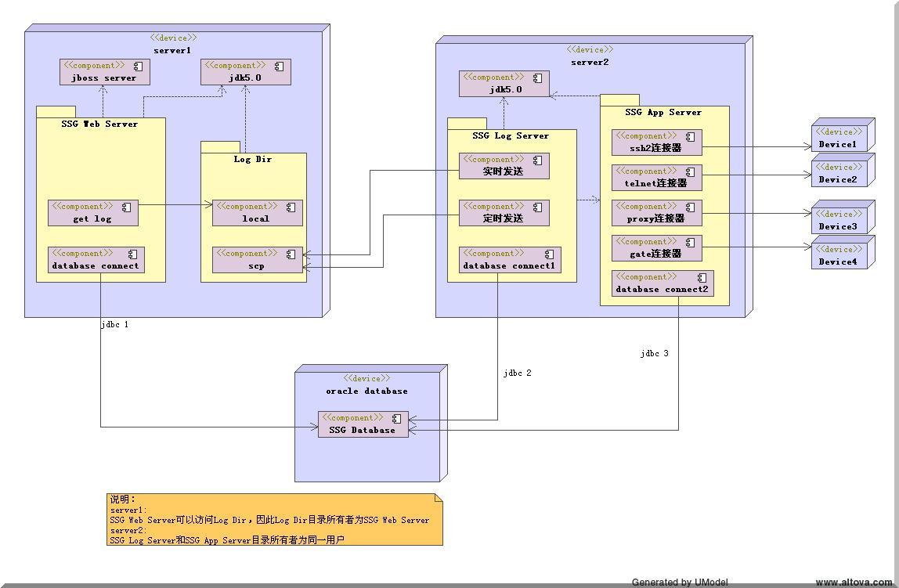899x588 pixels.
Task: Select the SSG Web Server package title
Action: [x=99, y=124]
